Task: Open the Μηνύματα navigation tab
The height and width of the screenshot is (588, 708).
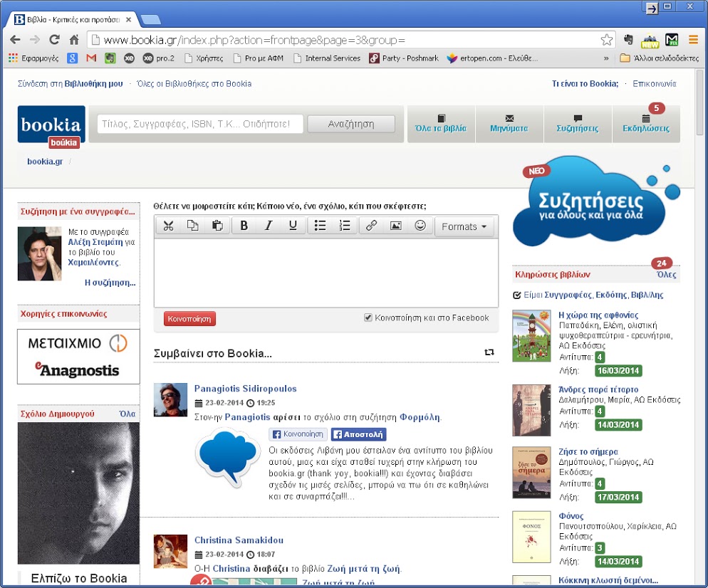Action: click(509, 124)
